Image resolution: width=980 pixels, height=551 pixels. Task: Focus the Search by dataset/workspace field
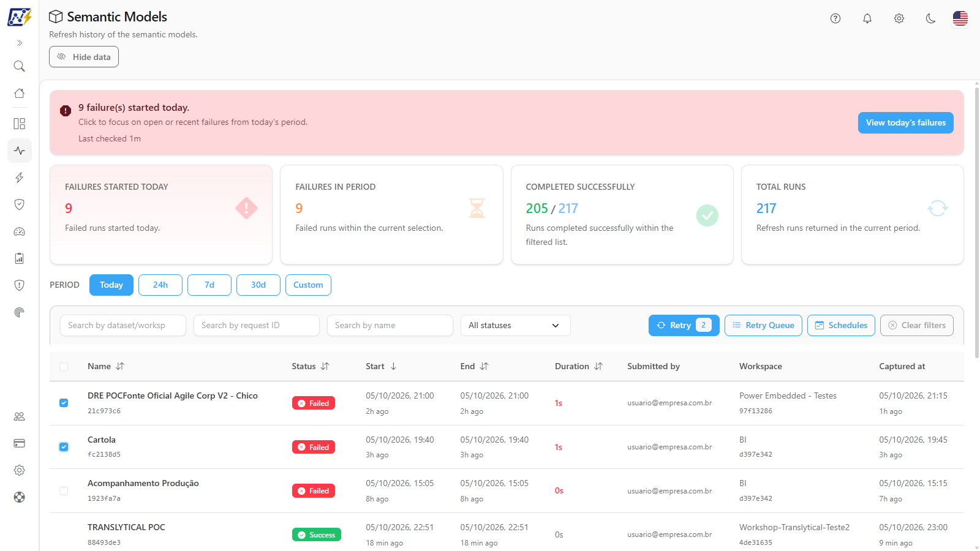123,325
